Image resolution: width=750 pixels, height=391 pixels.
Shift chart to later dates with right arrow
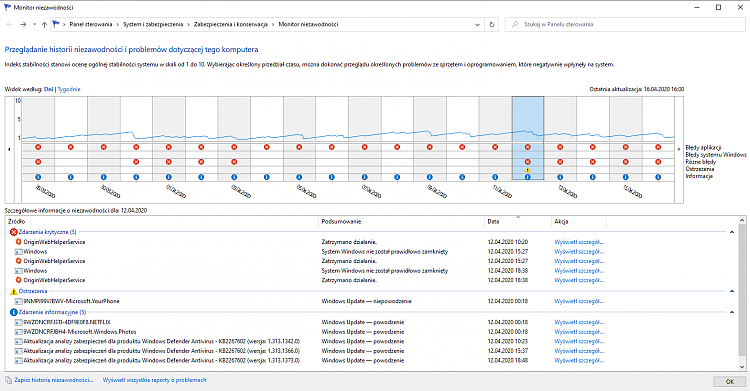click(x=679, y=150)
